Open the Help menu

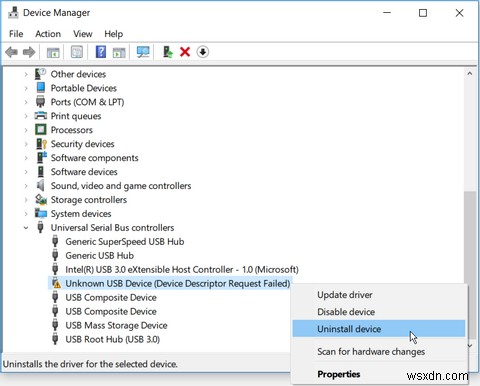tap(113, 34)
